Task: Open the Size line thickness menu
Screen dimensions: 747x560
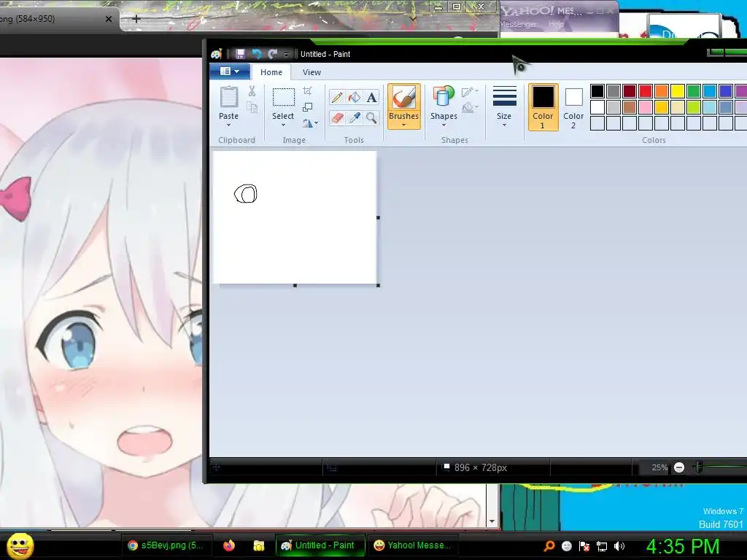Action: [504, 106]
